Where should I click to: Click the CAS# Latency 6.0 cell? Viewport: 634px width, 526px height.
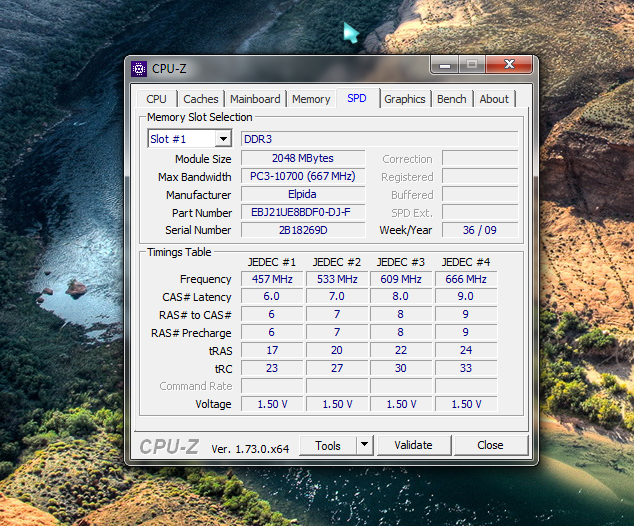272,296
